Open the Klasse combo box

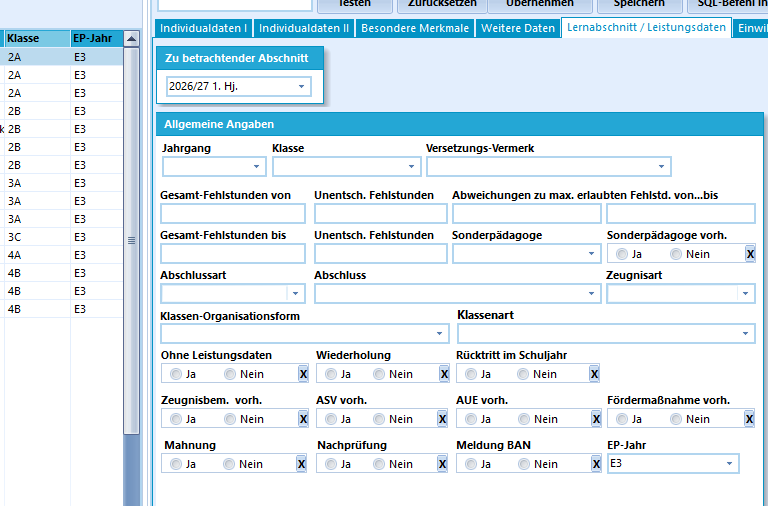[x=411, y=167]
